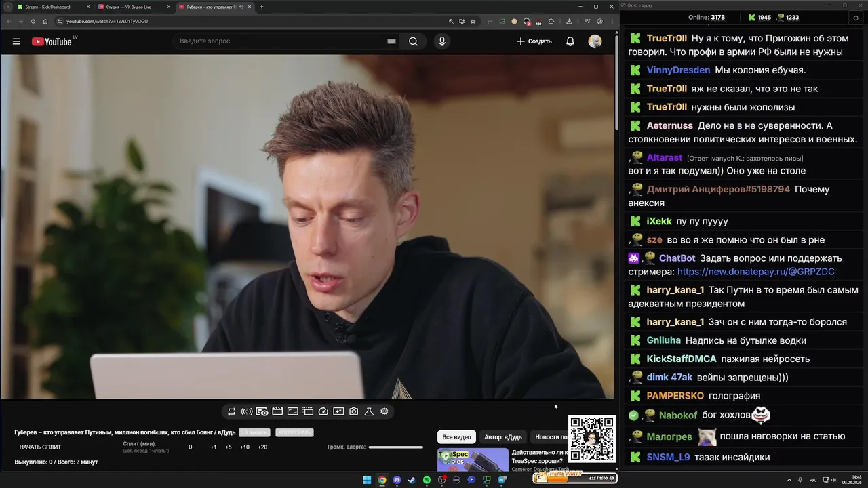Click the QR code overlay image
The image size is (868, 488).
click(591, 439)
